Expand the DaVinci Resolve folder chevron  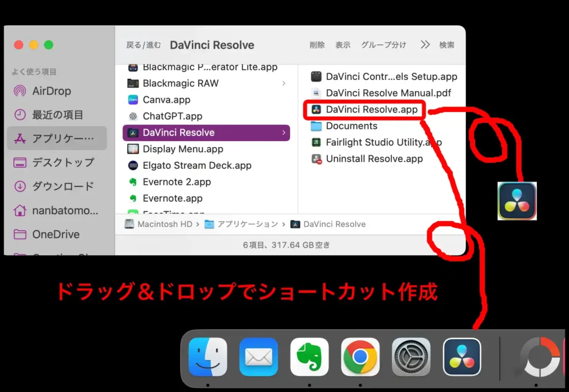click(x=283, y=133)
